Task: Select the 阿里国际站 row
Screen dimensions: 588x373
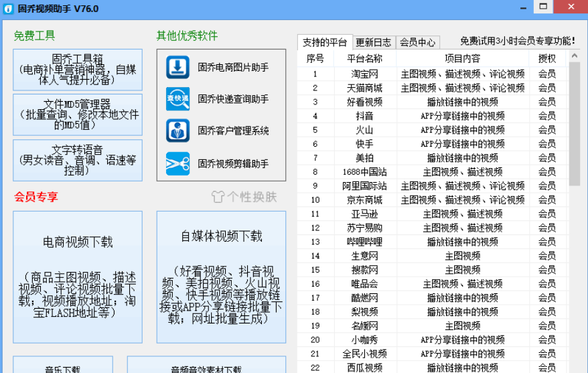Action: coord(433,186)
